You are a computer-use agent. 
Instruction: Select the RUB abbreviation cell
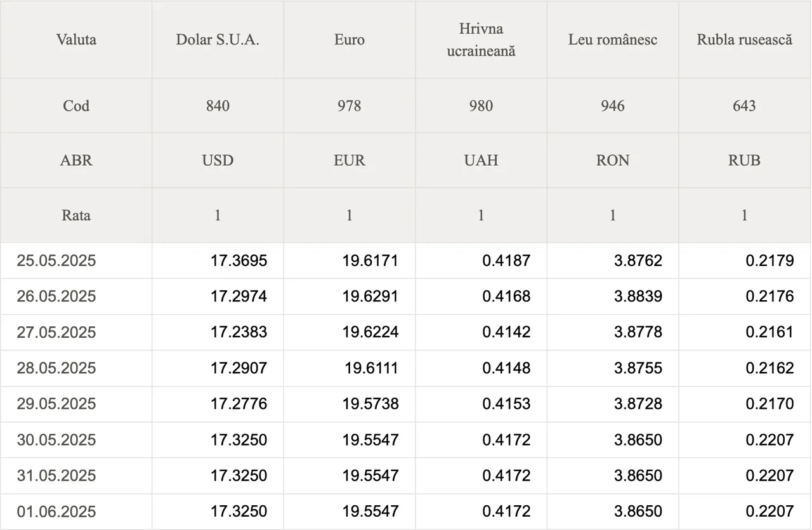point(745,161)
